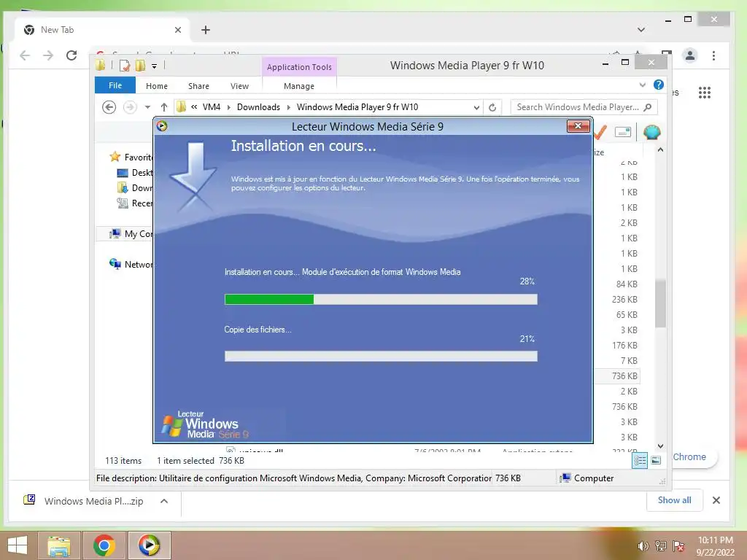This screenshot has width=747, height=560.
Task: Reload the Chrome page
Action: 71,55
